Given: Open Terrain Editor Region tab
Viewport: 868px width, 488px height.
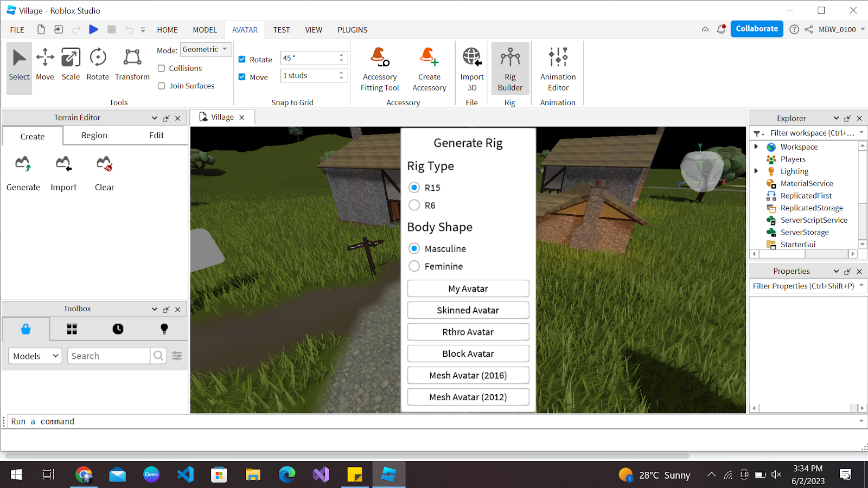Looking at the screenshot, I should [94, 136].
